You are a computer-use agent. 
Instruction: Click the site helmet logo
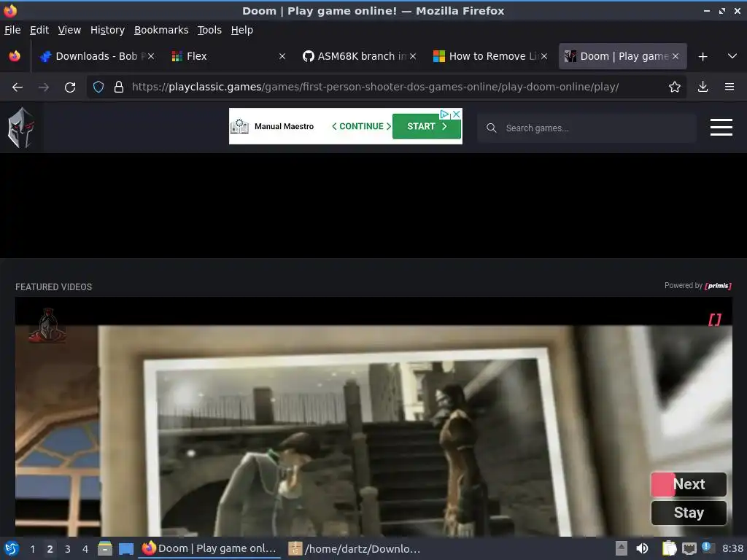21,128
